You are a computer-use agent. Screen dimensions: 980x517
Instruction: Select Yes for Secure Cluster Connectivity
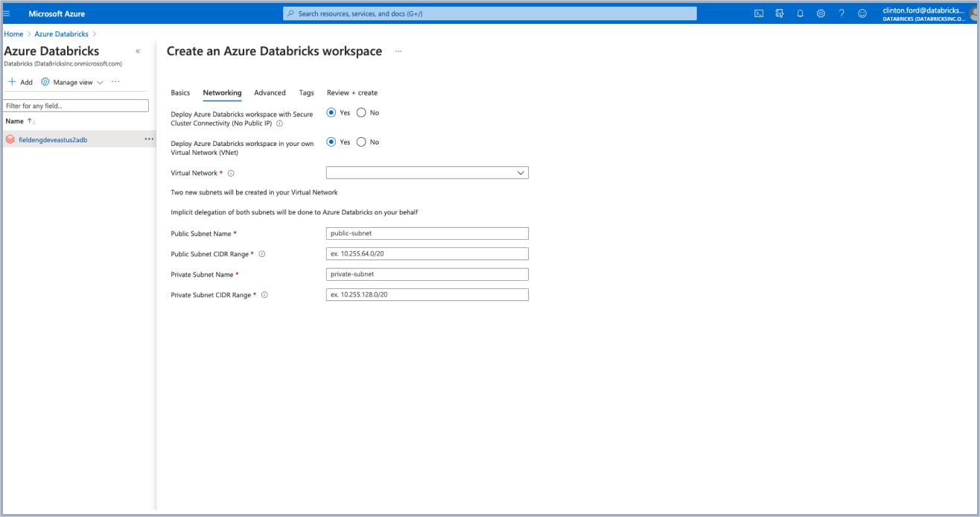[331, 112]
